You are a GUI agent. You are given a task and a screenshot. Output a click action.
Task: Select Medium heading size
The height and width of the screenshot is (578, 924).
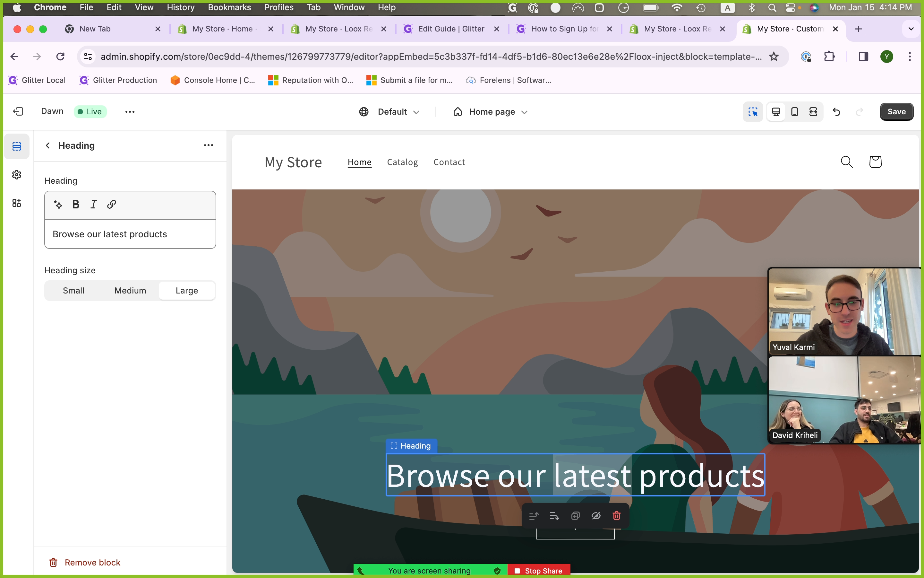pos(130,291)
